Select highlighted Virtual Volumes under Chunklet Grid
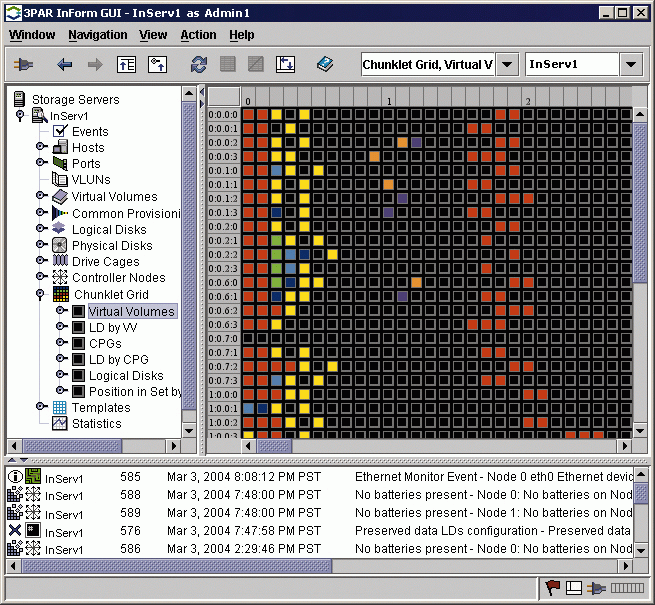This screenshot has width=655, height=605. (x=132, y=311)
